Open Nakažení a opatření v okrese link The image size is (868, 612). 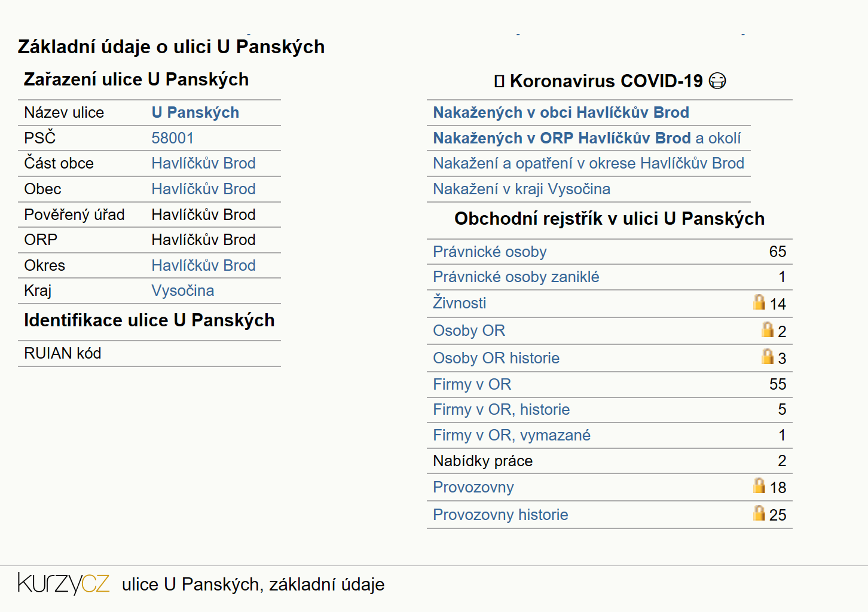pos(589,163)
